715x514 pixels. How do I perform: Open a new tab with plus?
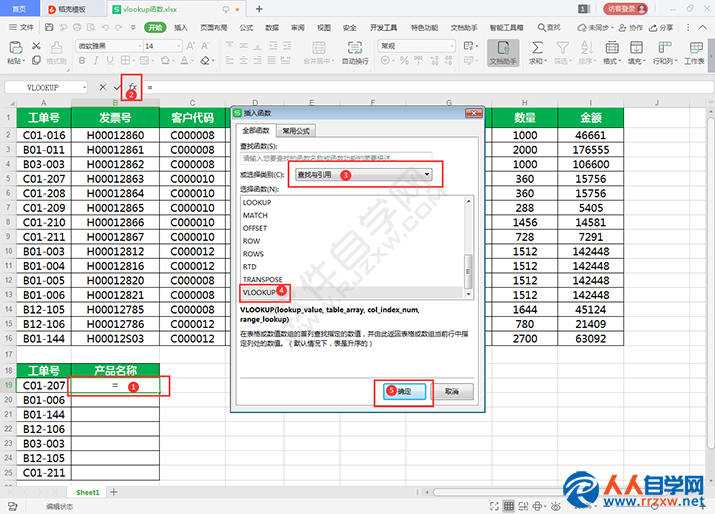pyautogui.click(x=259, y=9)
